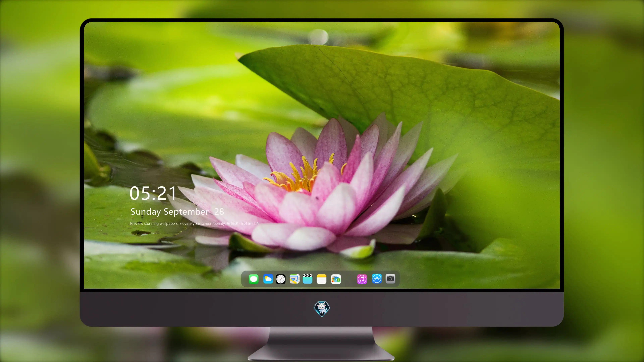The height and width of the screenshot is (362, 644).
Task: Open the Clock app in the dock
Action: pos(281,279)
